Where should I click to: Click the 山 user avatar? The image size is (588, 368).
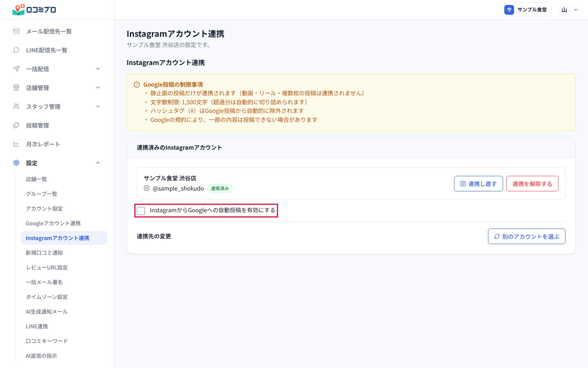[x=564, y=10]
